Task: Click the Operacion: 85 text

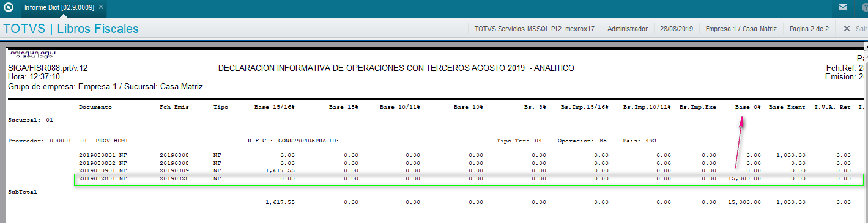Action: click(582, 141)
